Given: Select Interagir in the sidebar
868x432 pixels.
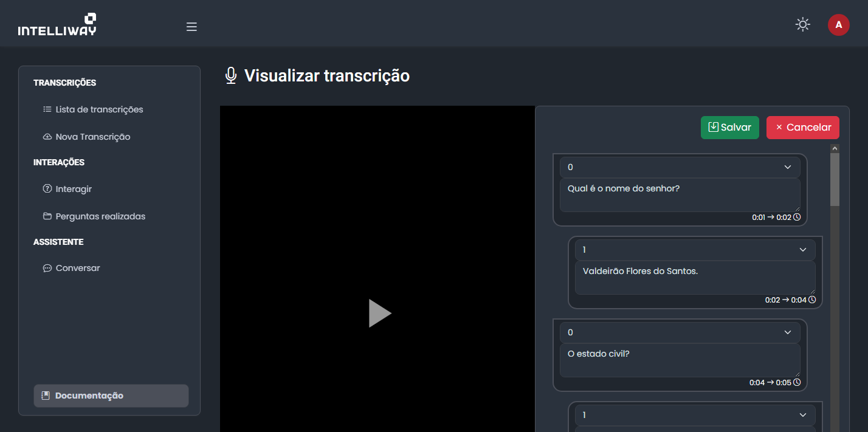Looking at the screenshot, I should tap(74, 189).
